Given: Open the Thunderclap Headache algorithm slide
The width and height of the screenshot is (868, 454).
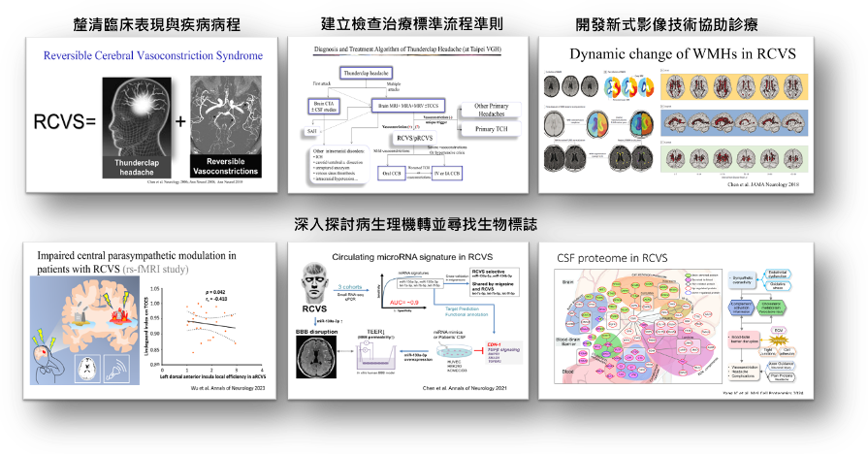Looking at the screenshot, I should pos(408,114).
